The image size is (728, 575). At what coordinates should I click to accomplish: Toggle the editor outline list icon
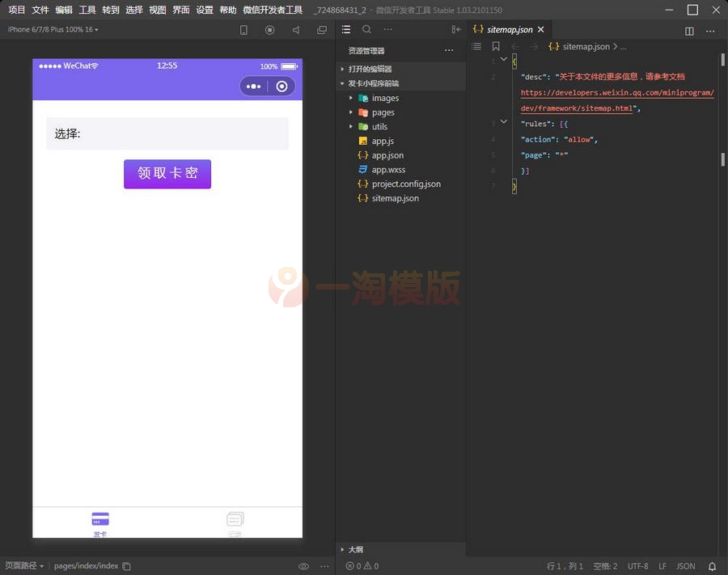[x=476, y=46]
